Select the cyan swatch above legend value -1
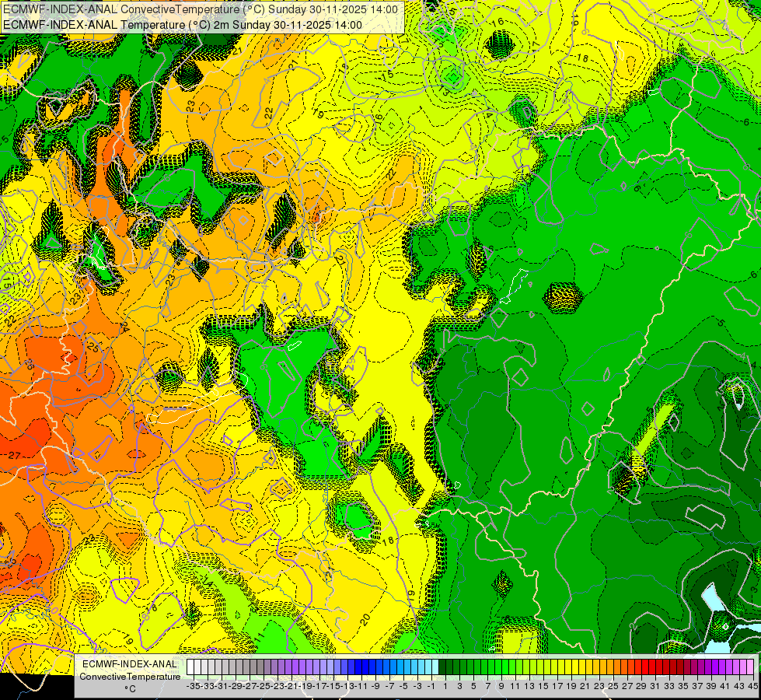761x700 pixels. click(428, 667)
